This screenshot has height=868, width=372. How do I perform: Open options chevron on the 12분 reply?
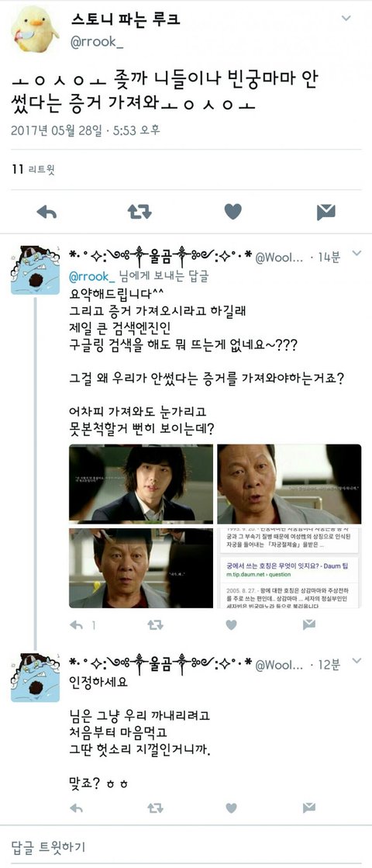click(x=356, y=661)
